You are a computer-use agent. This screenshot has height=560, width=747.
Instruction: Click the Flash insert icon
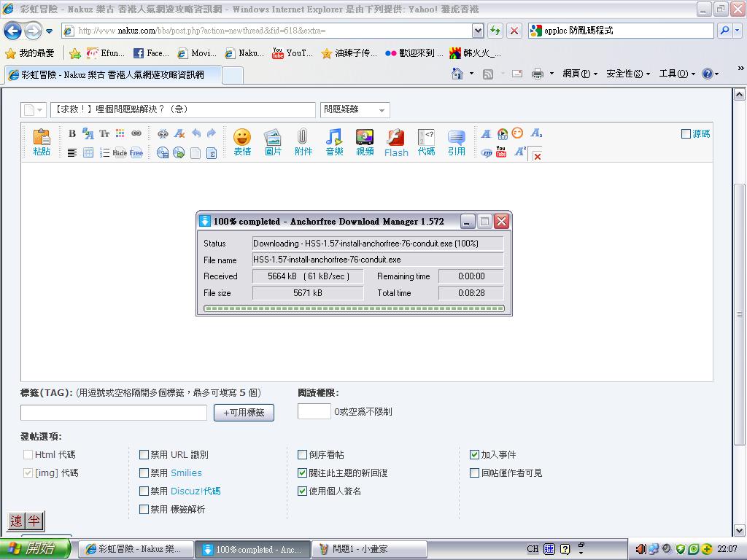[x=396, y=141]
